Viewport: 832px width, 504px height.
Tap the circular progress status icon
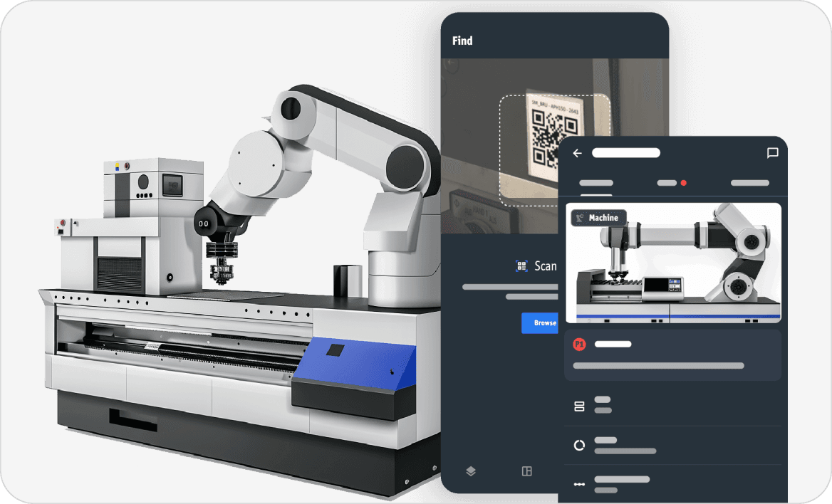(580, 444)
